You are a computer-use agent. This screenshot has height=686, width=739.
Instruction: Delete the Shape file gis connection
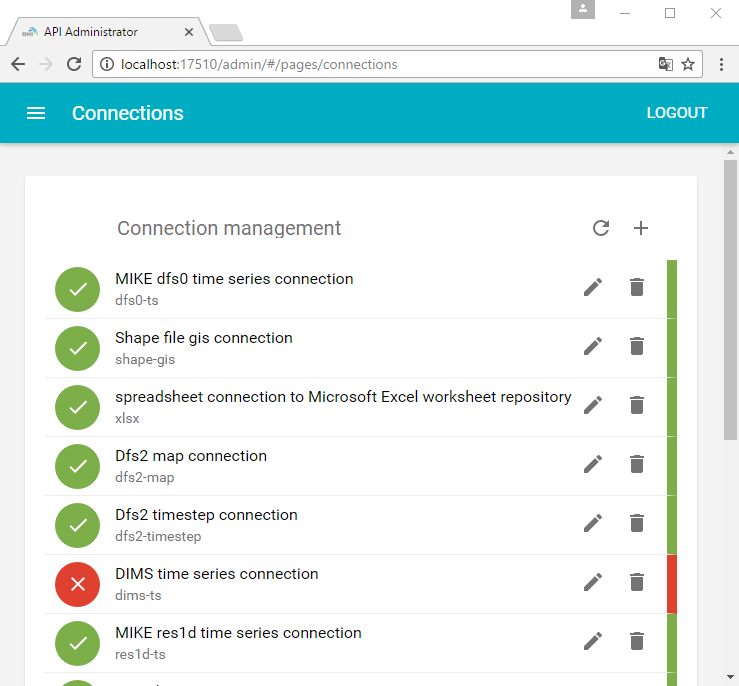click(637, 346)
